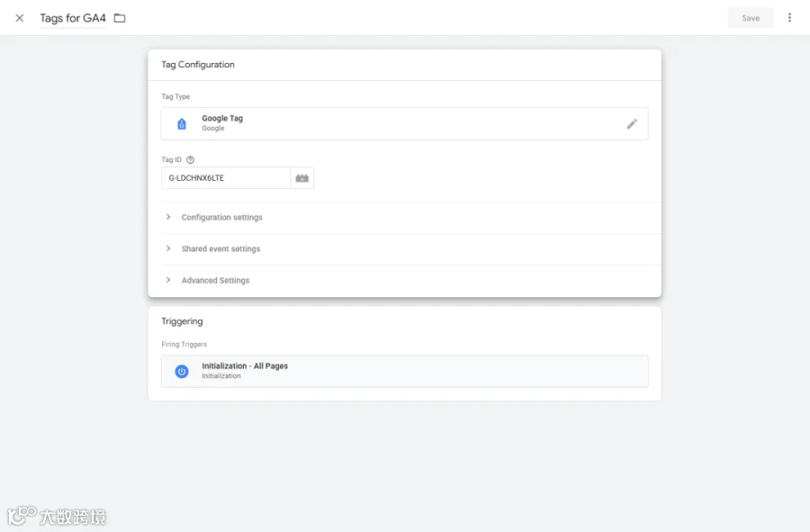The image size is (810, 532).
Task: Select the Tag ID input field
Action: pyautogui.click(x=226, y=178)
